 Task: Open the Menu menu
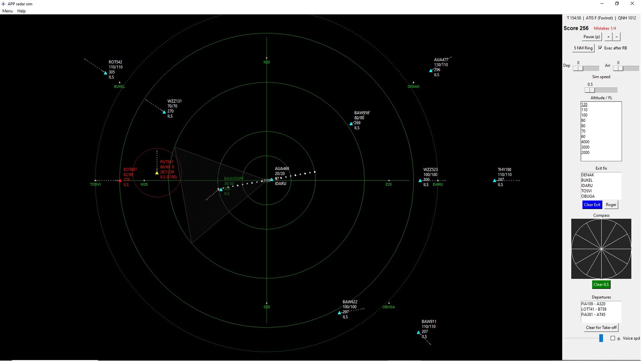(7, 11)
